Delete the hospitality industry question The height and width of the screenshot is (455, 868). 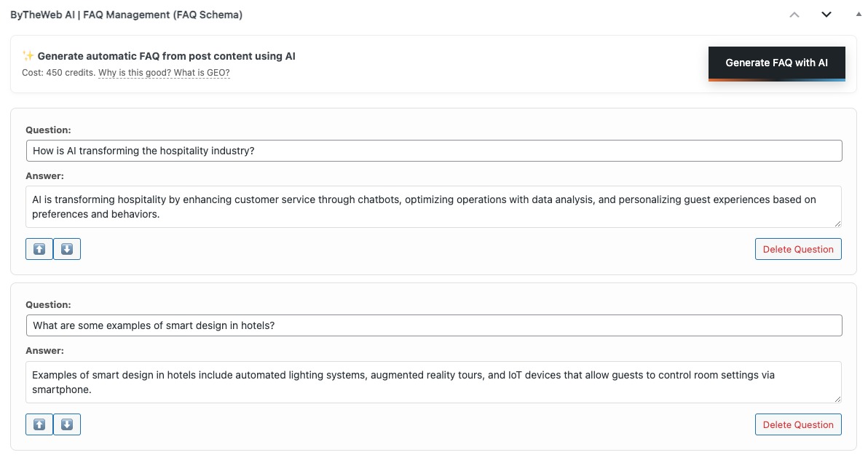(798, 249)
